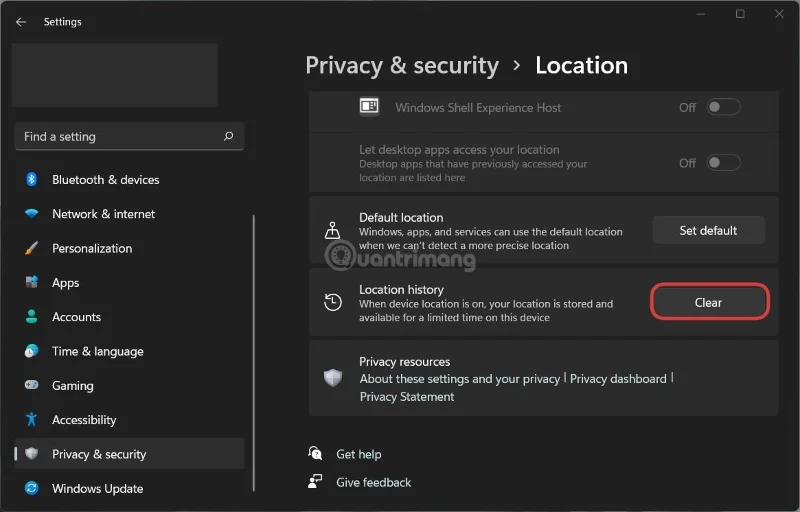Click the Location history clock icon
Viewport: 800px width, 512px height.
point(333,302)
